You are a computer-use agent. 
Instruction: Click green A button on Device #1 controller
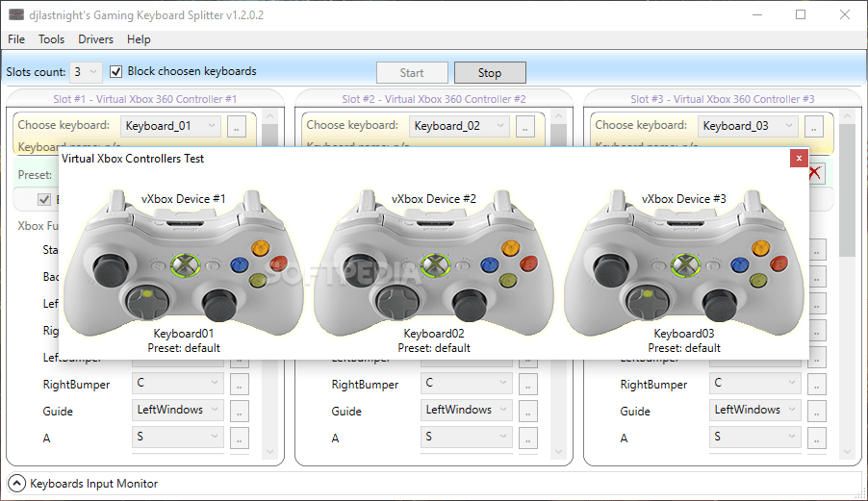coord(257,281)
